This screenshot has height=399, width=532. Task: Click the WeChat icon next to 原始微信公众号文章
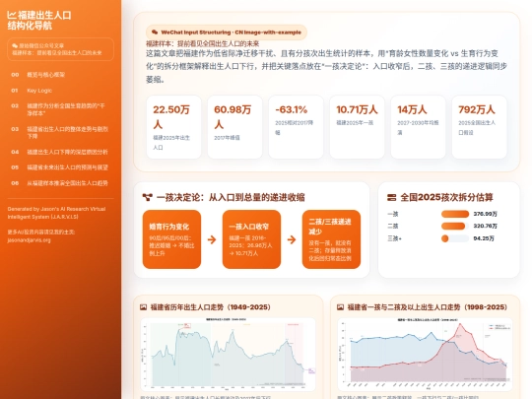[15, 45]
